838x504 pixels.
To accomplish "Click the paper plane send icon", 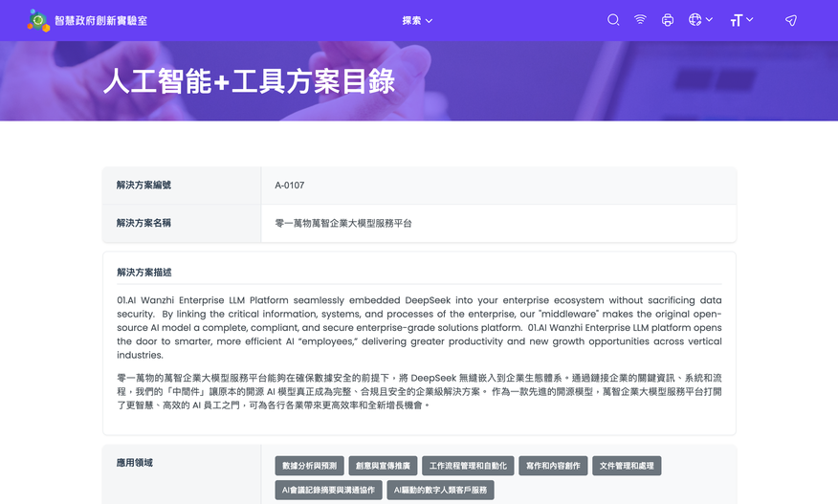I will 791,20.
